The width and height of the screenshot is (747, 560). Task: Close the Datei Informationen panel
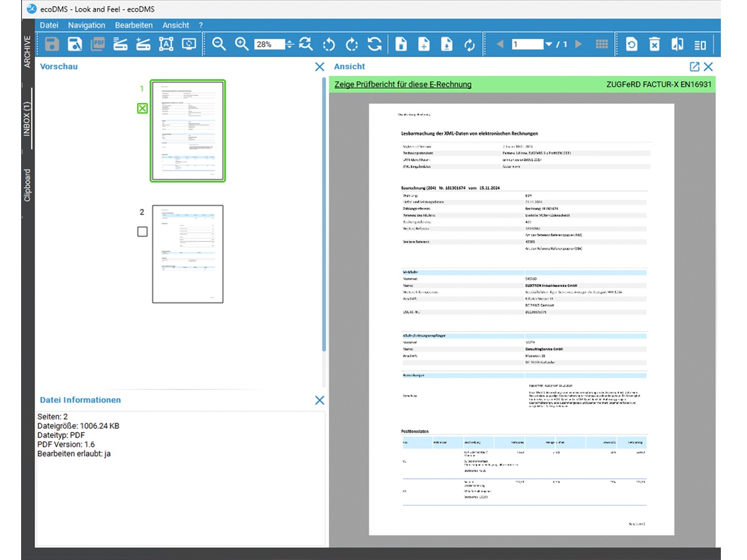click(319, 400)
